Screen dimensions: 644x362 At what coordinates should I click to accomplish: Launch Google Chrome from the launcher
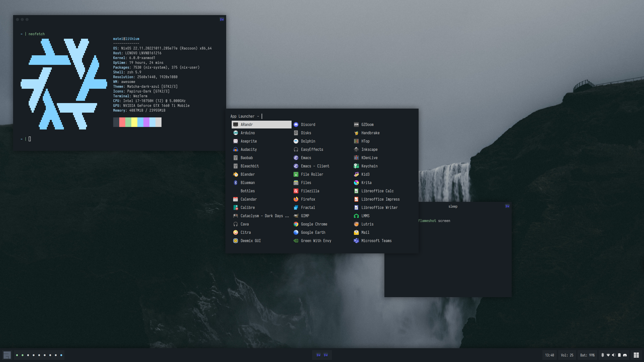coord(314,224)
